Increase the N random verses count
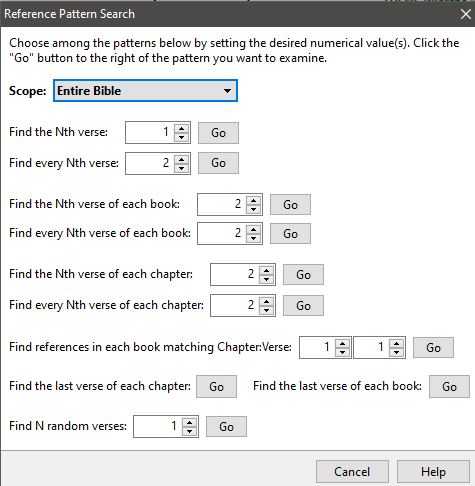Screen dimensions: 475x486 189,422
